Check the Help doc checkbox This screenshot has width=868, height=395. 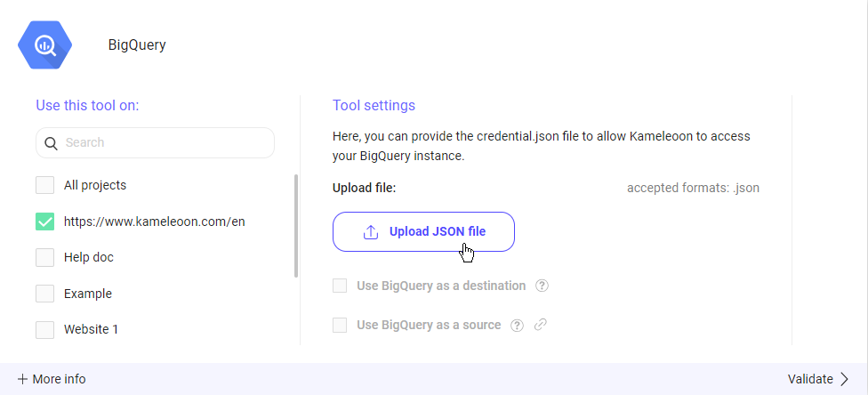point(44,257)
